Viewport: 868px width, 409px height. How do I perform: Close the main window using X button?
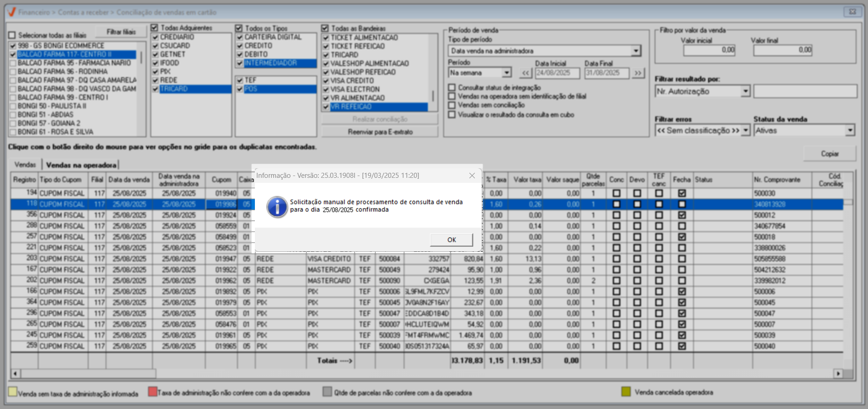click(852, 12)
